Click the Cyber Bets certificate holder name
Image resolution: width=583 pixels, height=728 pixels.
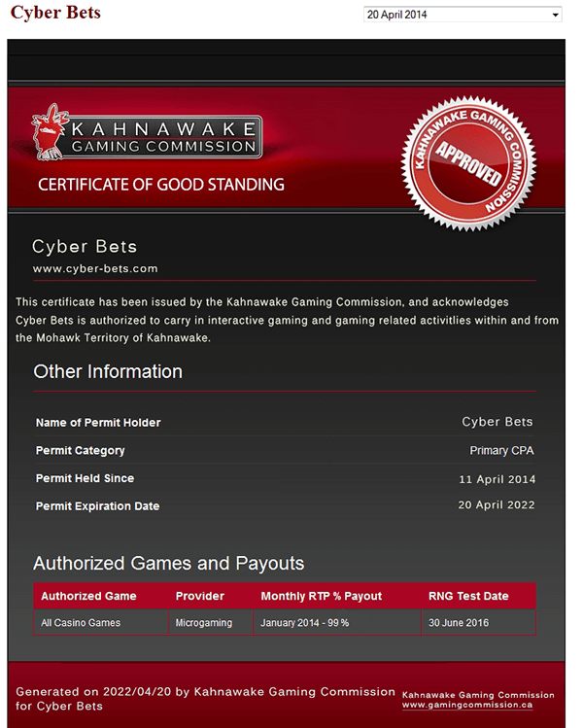(x=85, y=247)
